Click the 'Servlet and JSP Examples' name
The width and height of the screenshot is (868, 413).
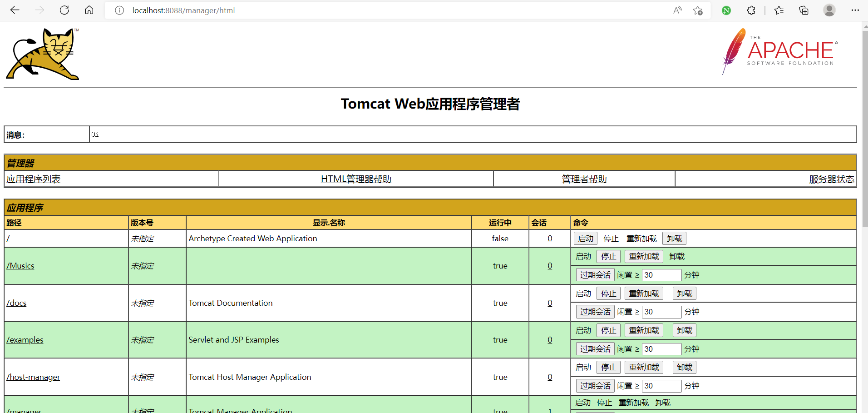[234, 340]
